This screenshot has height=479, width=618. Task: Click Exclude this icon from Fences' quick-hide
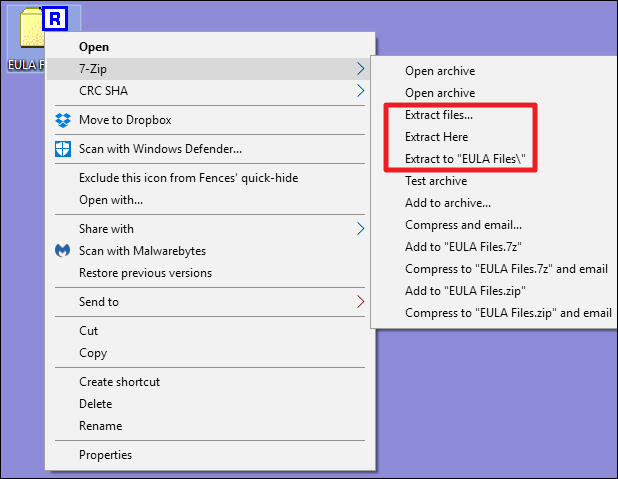click(188, 178)
